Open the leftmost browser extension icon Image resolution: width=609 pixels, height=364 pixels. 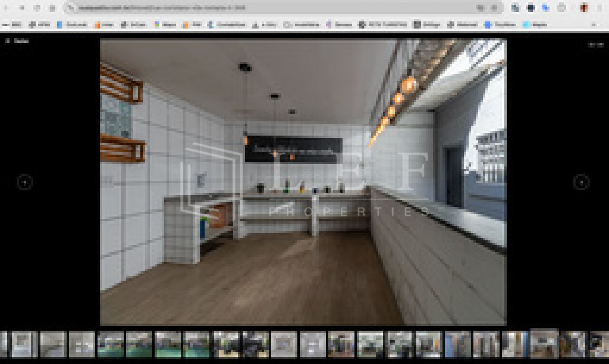coord(515,8)
